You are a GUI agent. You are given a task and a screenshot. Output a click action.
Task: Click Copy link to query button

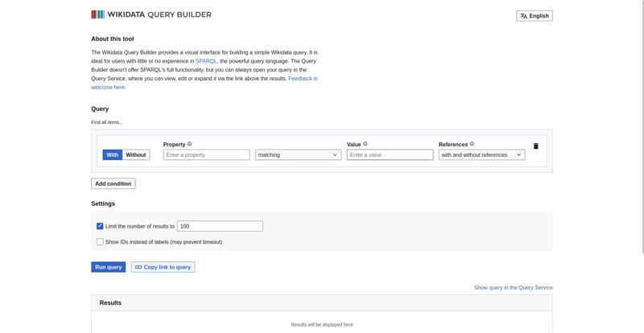163,267
